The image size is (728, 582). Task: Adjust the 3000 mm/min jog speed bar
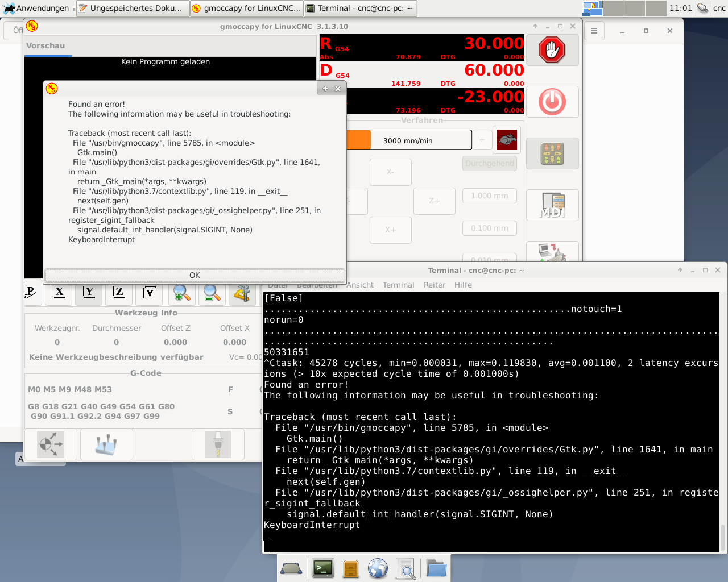(x=409, y=140)
